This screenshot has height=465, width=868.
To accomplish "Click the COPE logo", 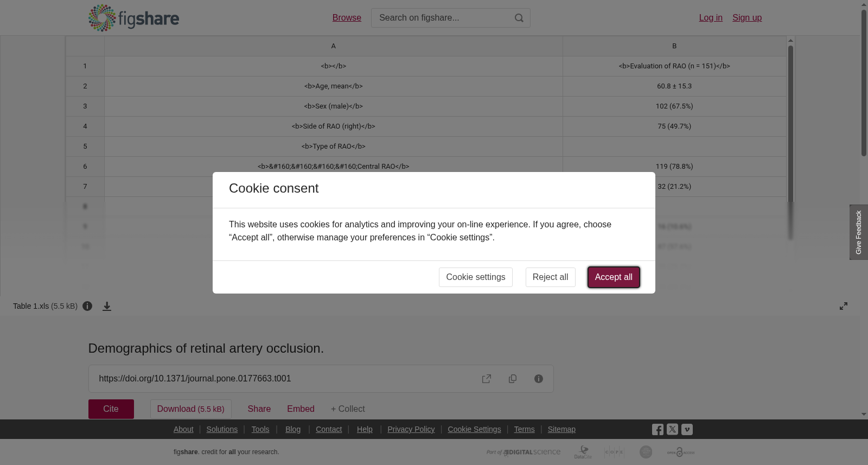I will point(614,452).
